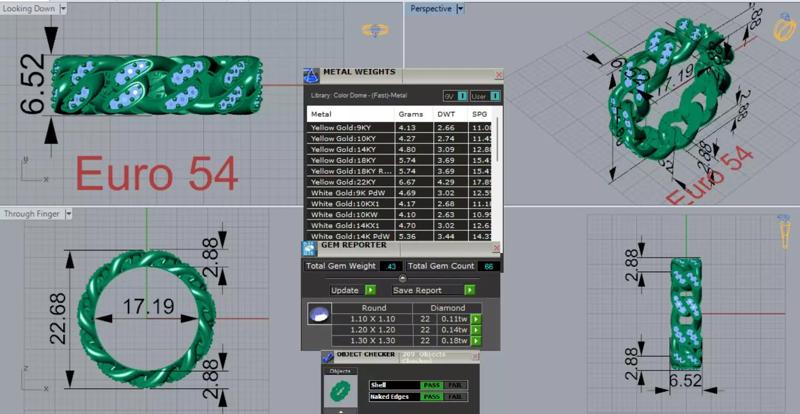Open the Perspective viewport dropdown arrow

point(460,9)
